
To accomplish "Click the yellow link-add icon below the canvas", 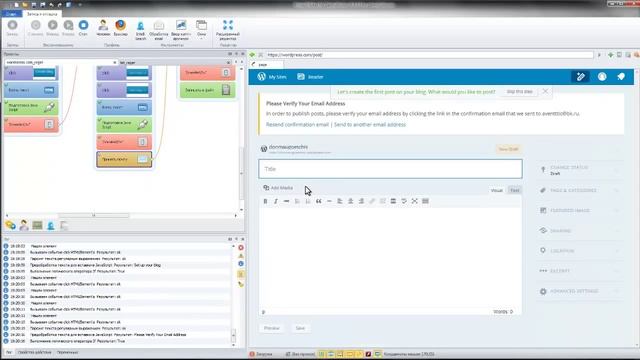I will (11, 225).
